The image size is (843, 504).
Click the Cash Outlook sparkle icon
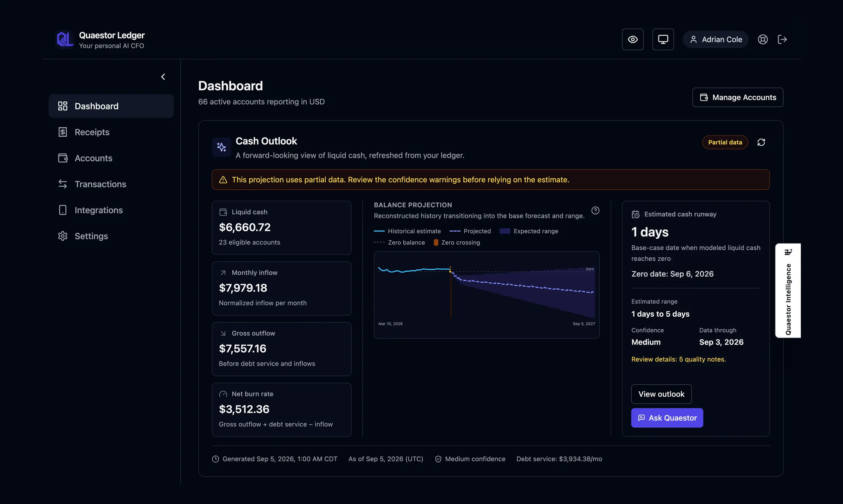tap(222, 147)
